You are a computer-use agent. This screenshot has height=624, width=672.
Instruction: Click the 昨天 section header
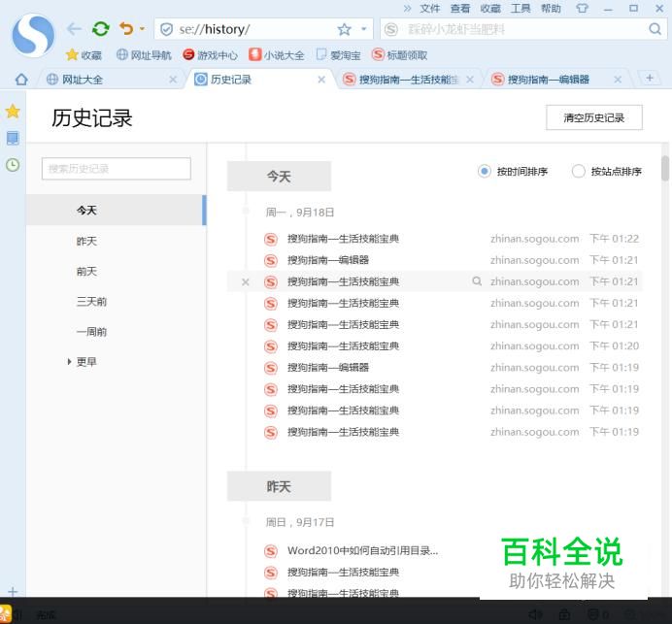tap(279, 486)
